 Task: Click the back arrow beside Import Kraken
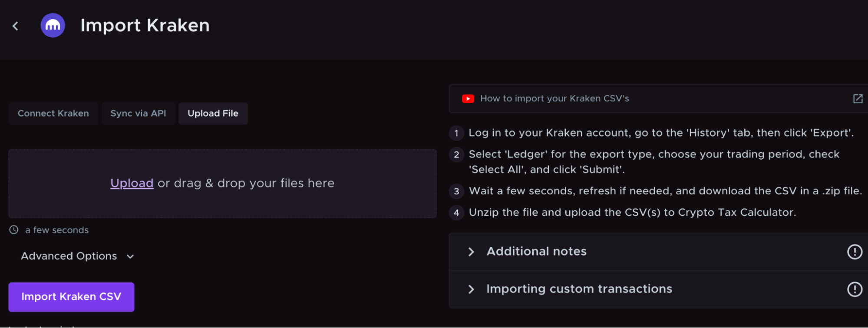pos(15,26)
